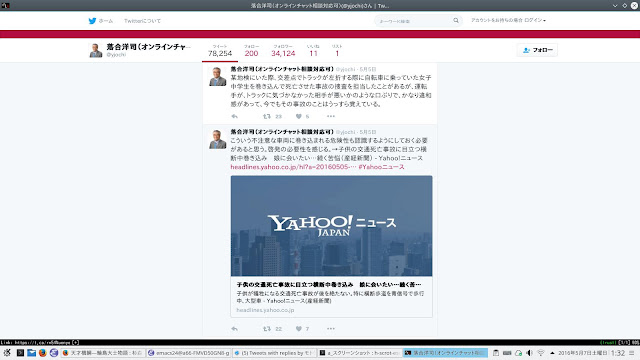Open the file manager icon in the taskbar
The height and width of the screenshot is (360, 640).
[31, 353]
